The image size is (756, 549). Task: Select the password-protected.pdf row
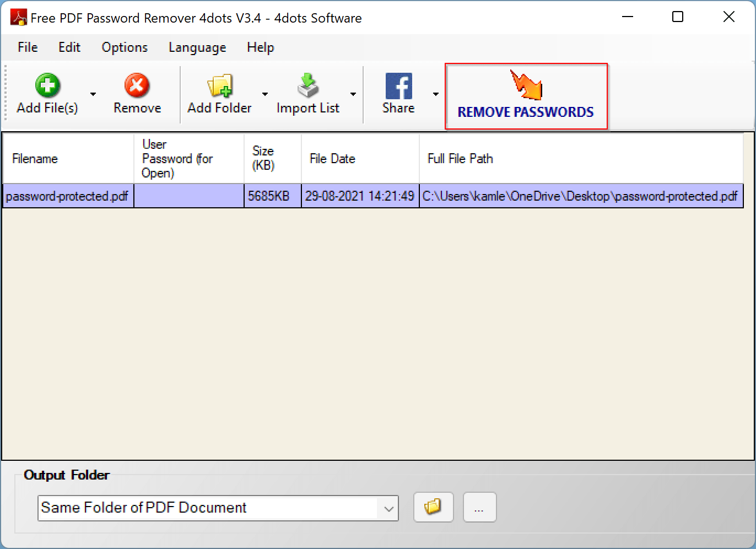click(x=67, y=196)
